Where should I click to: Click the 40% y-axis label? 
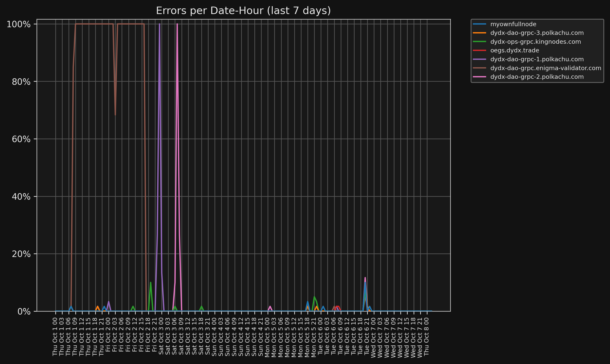[21, 197]
